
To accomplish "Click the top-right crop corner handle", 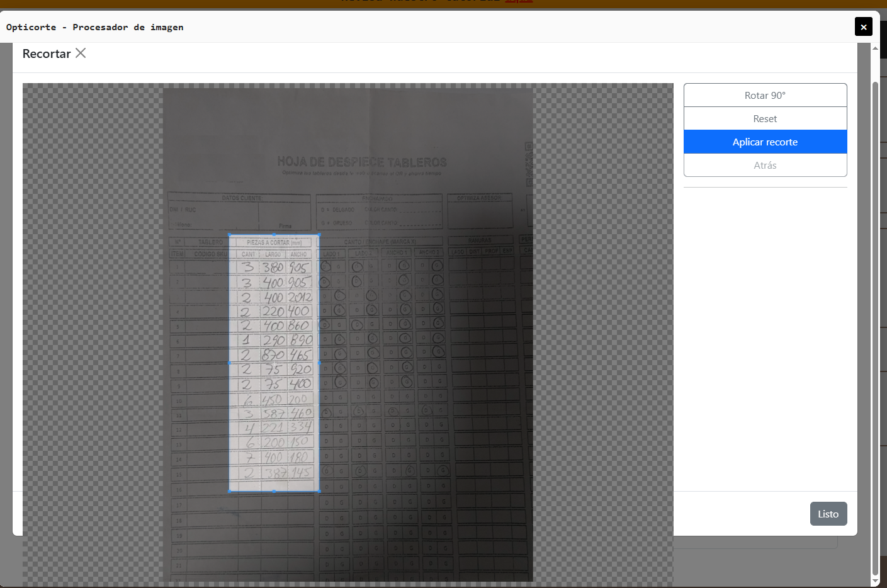I will 319,235.
